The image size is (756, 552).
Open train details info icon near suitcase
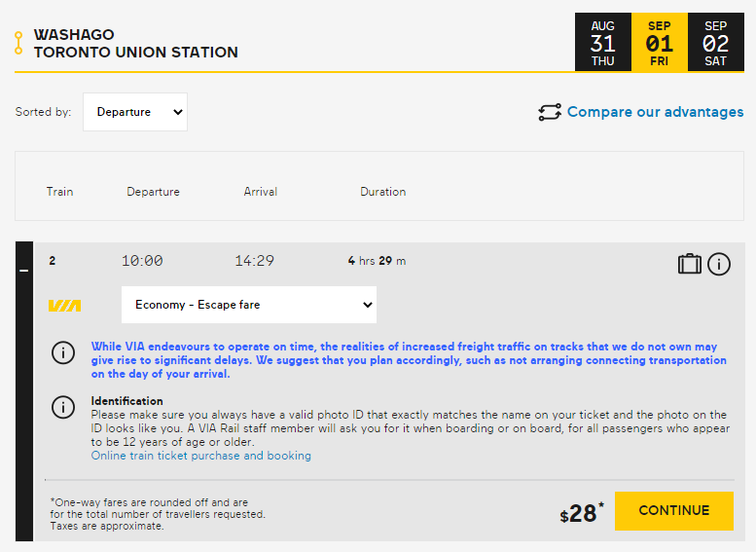(x=719, y=263)
